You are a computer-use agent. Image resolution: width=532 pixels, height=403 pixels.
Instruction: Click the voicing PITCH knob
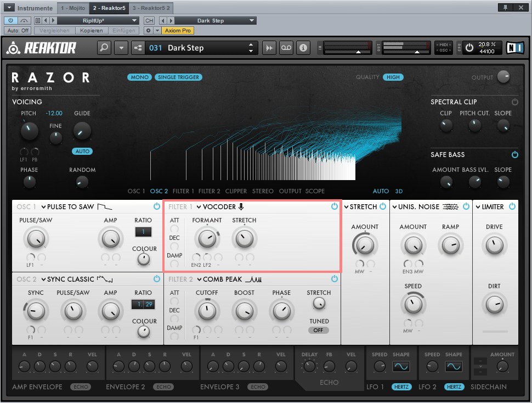(x=29, y=131)
